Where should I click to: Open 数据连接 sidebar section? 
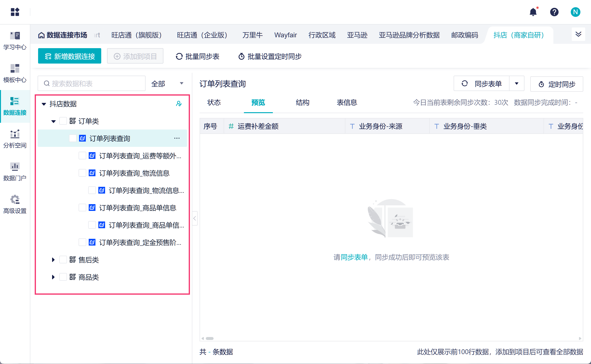click(15, 106)
